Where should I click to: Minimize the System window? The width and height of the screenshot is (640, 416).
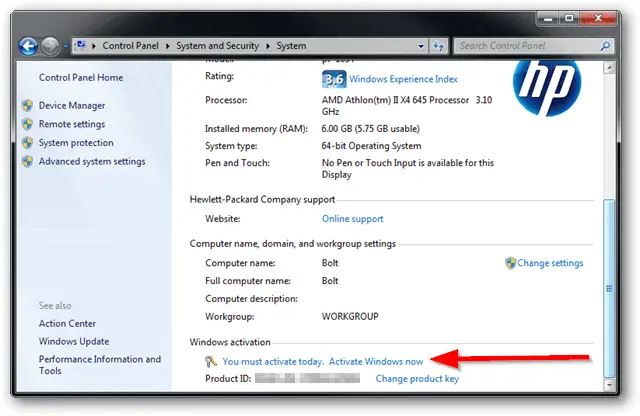click(548, 19)
